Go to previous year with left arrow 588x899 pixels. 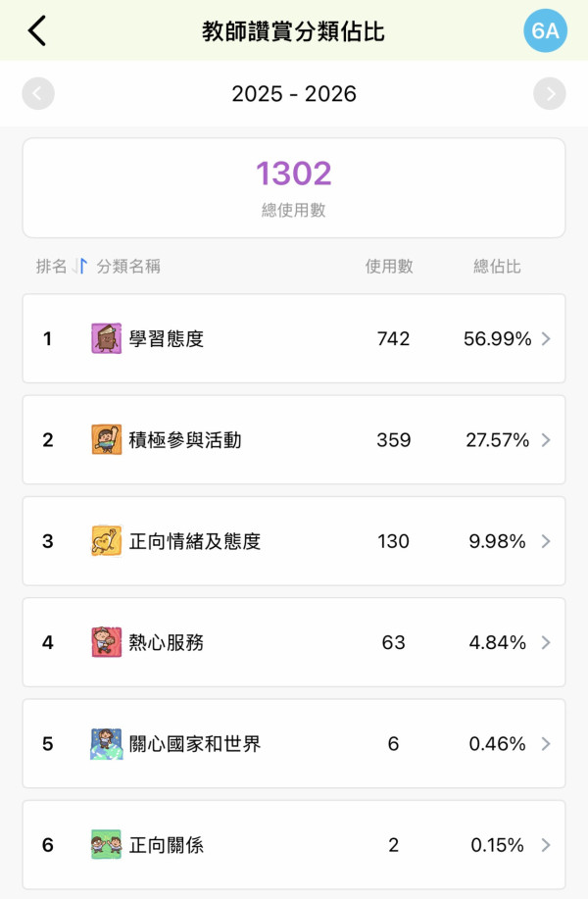(x=37, y=94)
